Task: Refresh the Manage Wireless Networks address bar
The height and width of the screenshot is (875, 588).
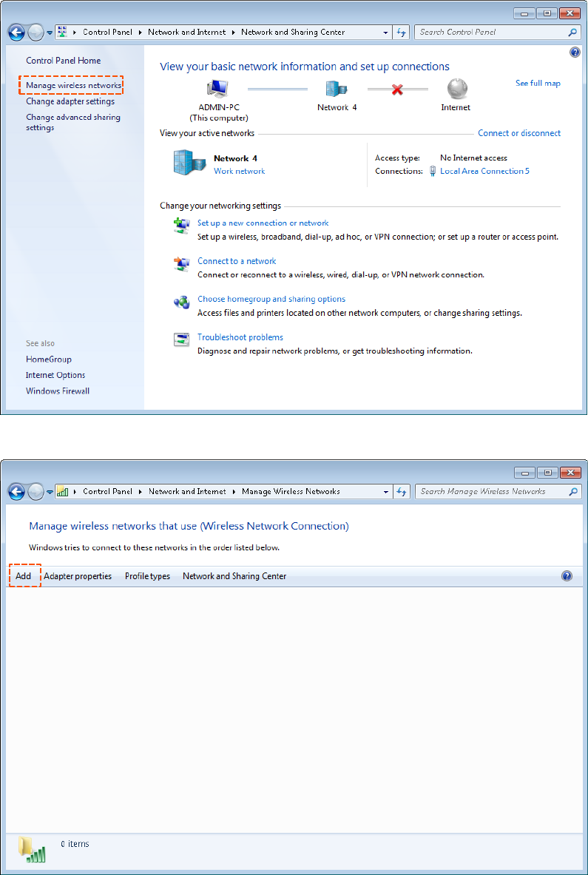Action: (401, 492)
